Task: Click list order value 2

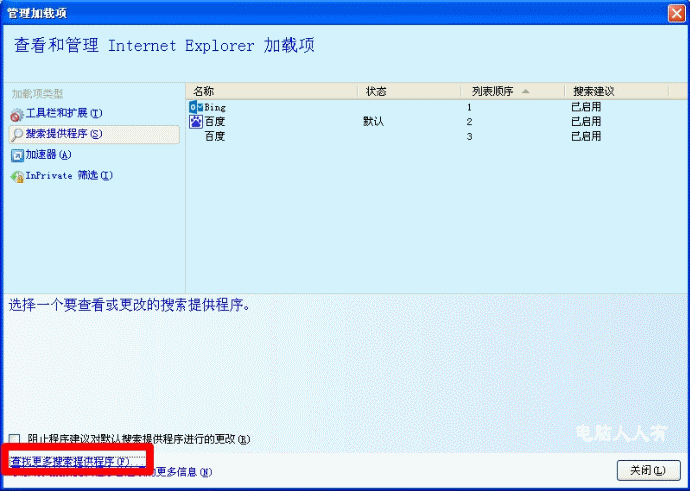Action: point(469,121)
